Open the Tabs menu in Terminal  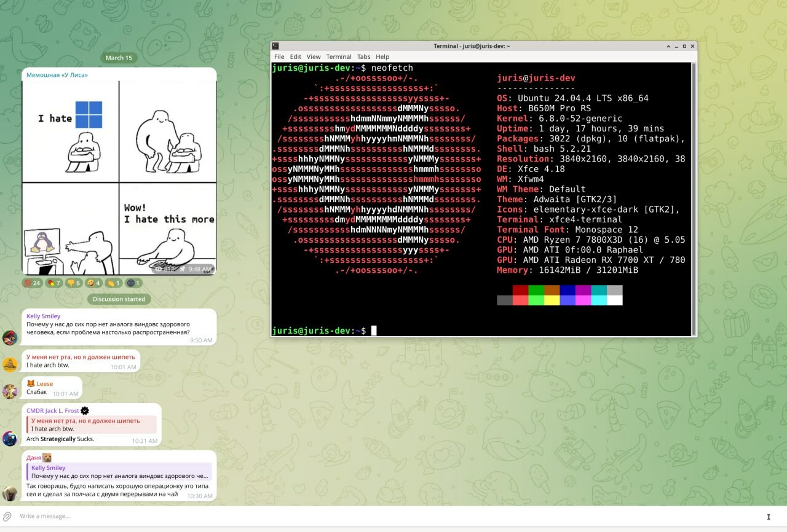(x=363, y=57)
